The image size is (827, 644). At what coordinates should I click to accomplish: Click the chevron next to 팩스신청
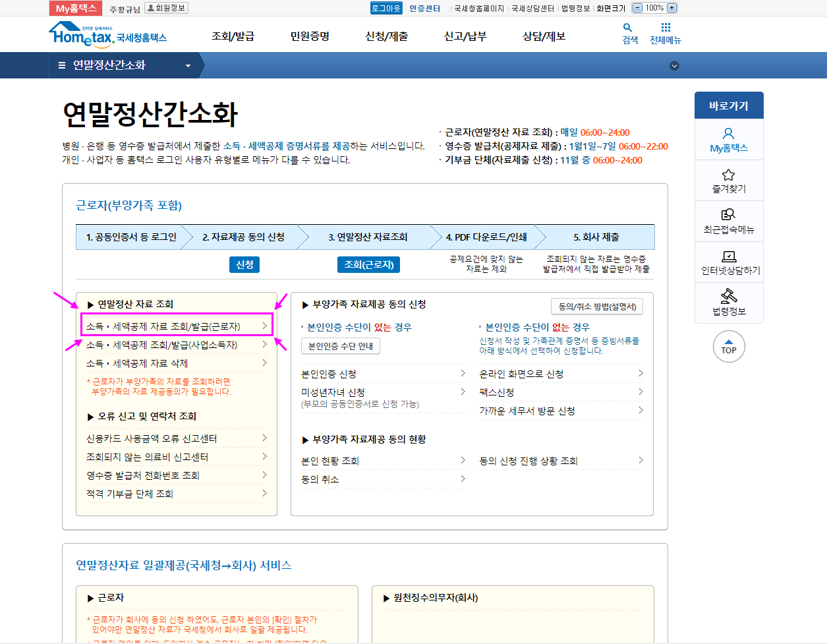641,392
